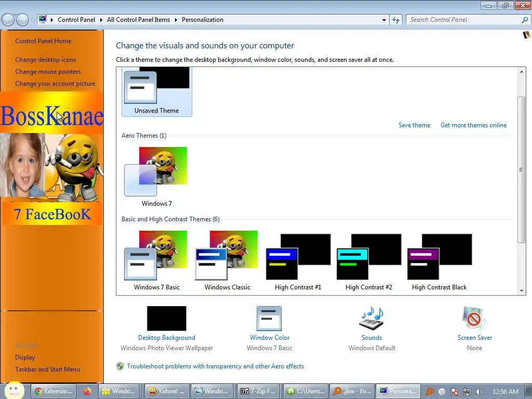Click the refresh button beside address bar
Image resolution: width=532 pixels, height=399 pixels.
pyautogui.click(x=396, y=20)
